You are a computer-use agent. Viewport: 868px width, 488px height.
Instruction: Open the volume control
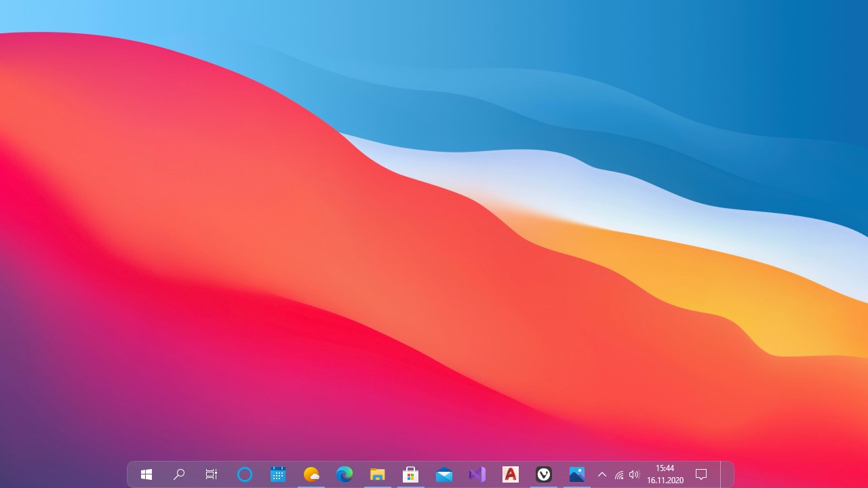point(635,474)
